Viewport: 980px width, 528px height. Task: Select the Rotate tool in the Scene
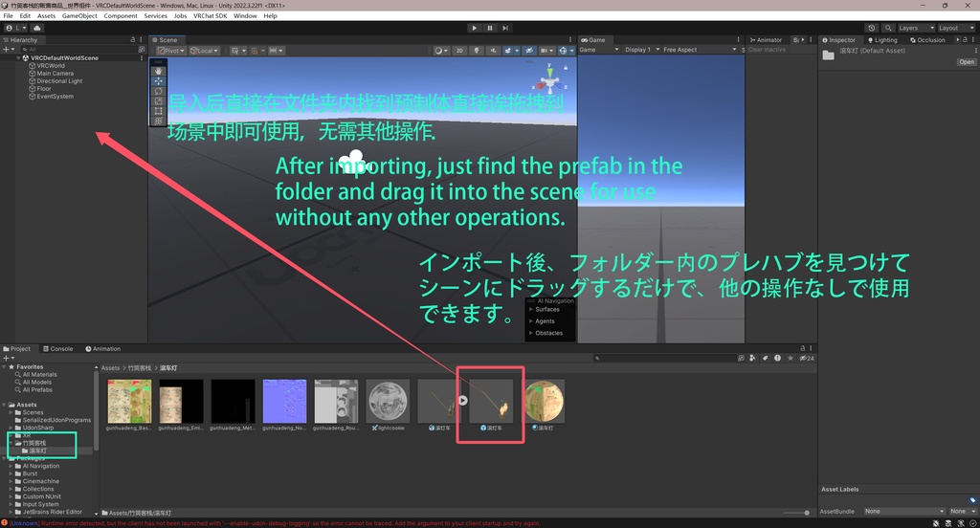158,91
